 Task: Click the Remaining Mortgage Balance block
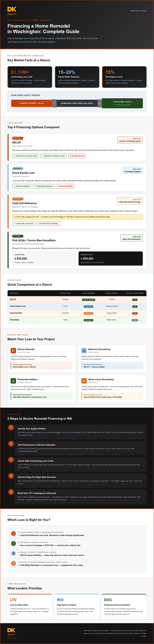[77, 103]
